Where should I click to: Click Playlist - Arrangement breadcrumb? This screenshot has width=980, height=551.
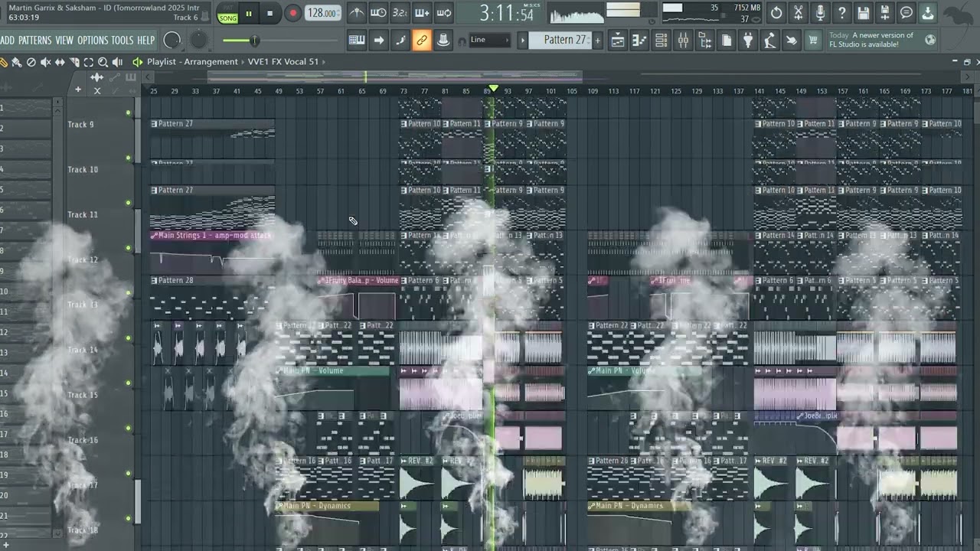pyautogui.click(x=192, y=61)
